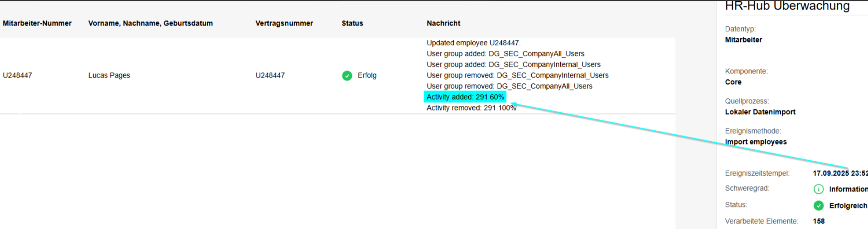The height and width of the screenshot is (229, 868).
Task: Click U248447 in the Vertragsnummer column
Action: coord(270,76)
